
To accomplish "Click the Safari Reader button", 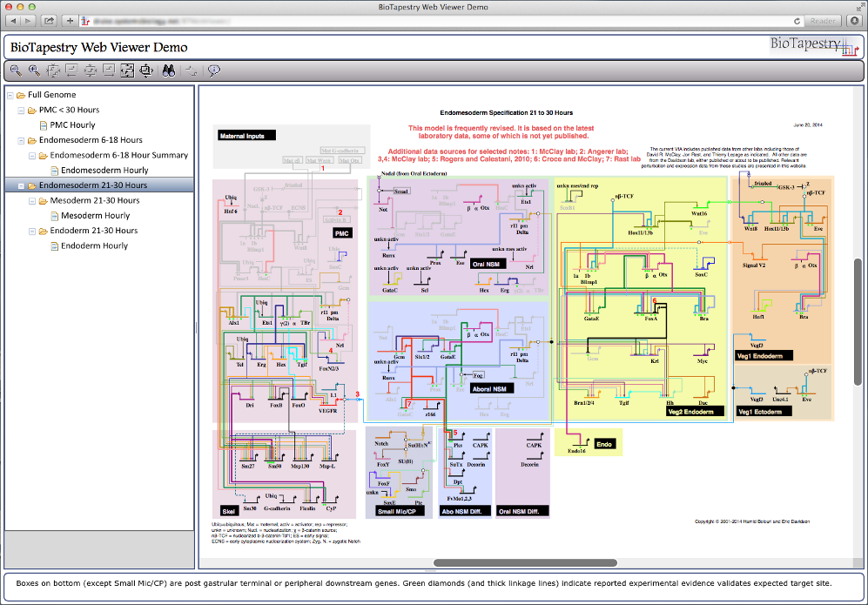I will click(823, 20).
